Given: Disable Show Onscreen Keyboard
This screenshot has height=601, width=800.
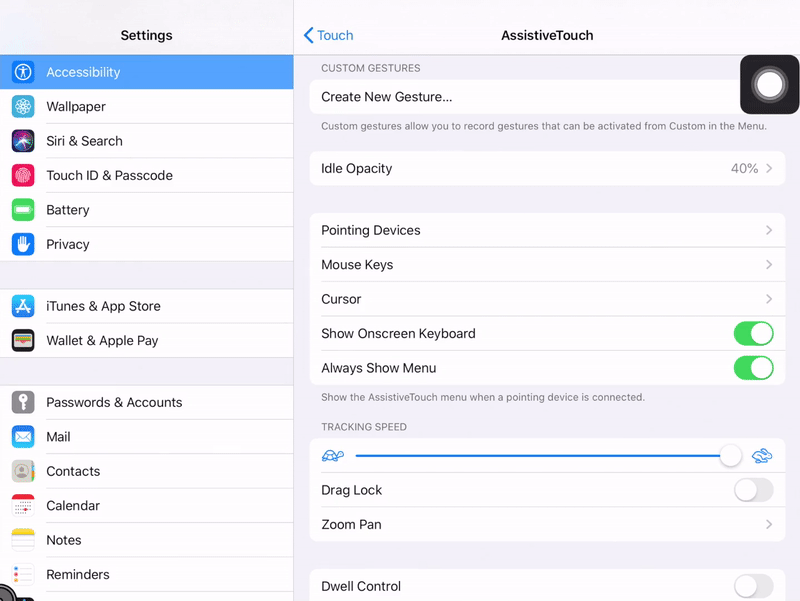Looking at the screenshot, I should (x=754, y=333).
